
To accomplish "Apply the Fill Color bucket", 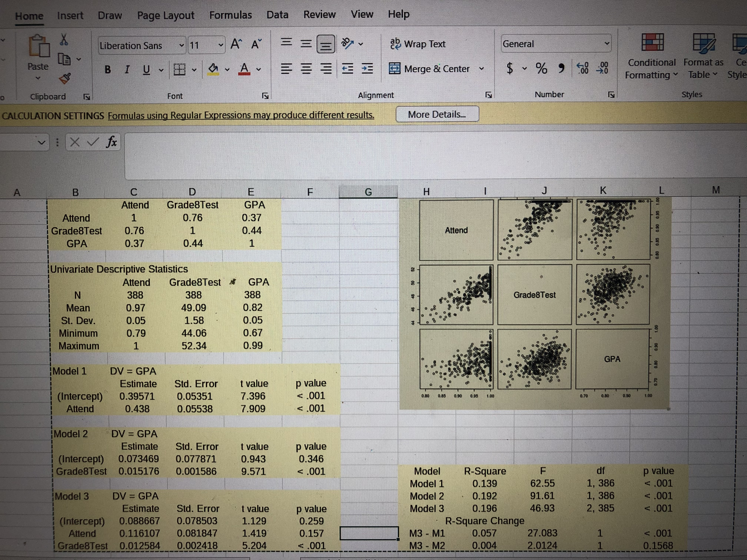I will (213, 69).
